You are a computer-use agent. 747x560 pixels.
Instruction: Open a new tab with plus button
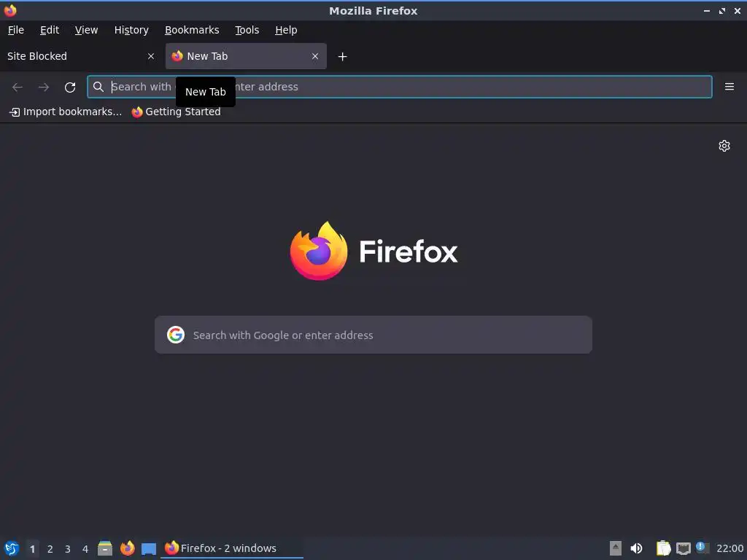[342, 57]
